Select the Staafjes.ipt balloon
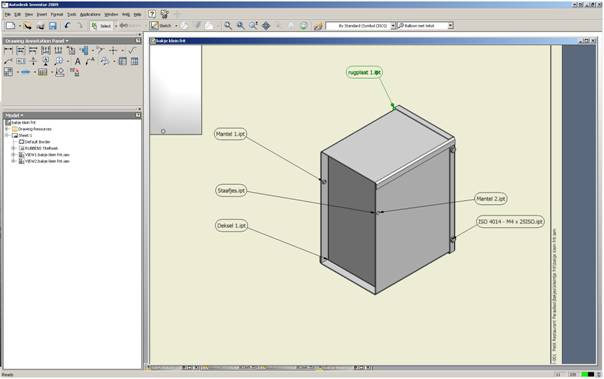This screenshot has height=379, width=604. 231,191
